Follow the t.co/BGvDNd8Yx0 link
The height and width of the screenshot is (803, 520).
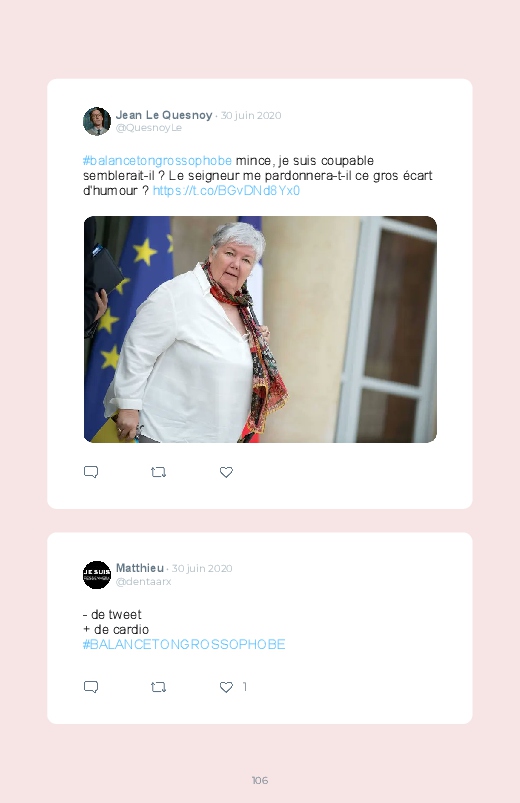click(x=226, y=191)
